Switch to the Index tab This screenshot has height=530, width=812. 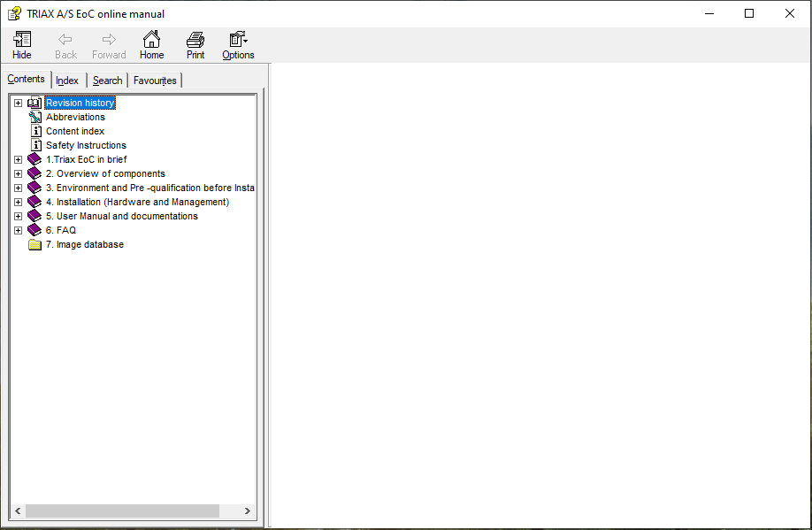(67, 81)
